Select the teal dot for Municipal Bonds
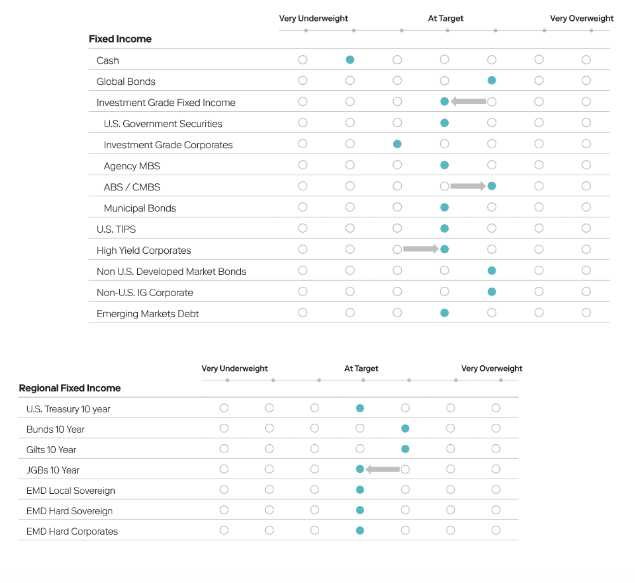The width and height of the screenshot is (635, 583). tap(444, 207)
